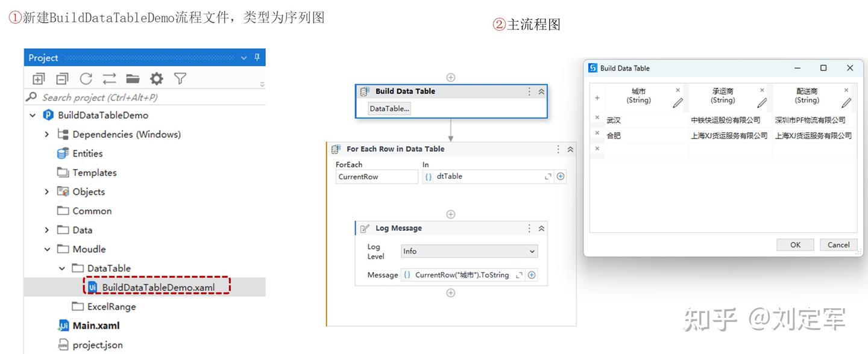Open the three-dot menu on Log Message activity
This screenshot has height=354, width=868.
coord(529,228)
